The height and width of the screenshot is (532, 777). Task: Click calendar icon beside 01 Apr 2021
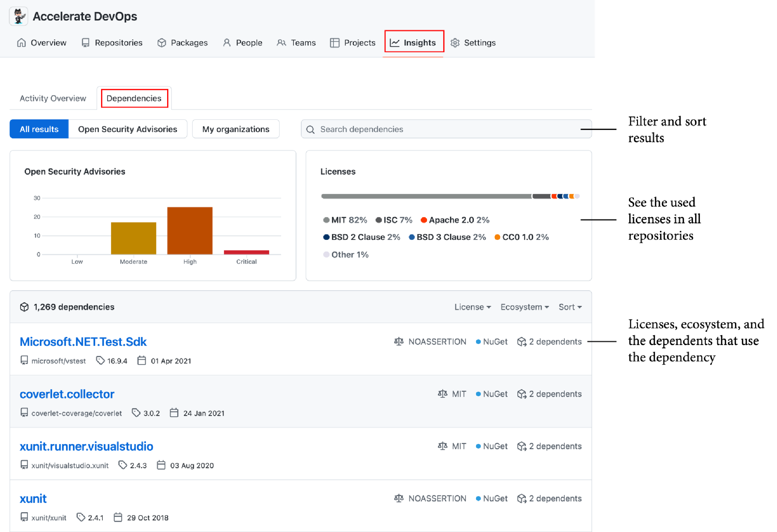(x=141, y=360)
